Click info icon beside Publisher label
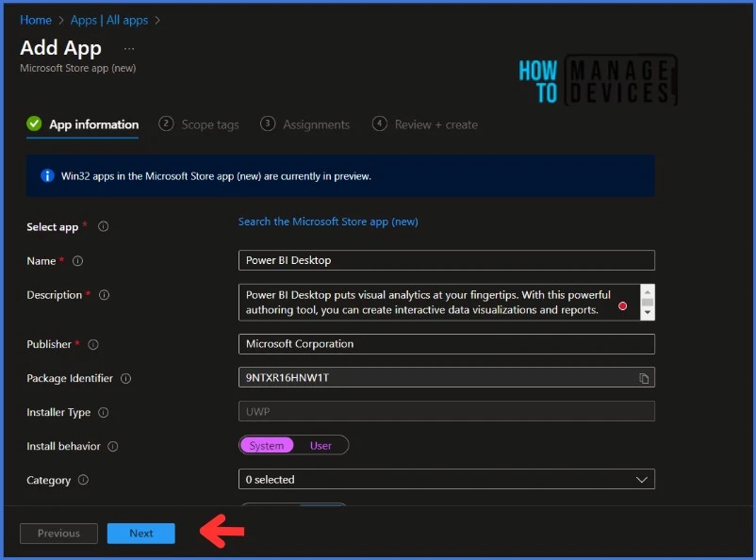Screen dimensions: 756x560 coord(93,344)
